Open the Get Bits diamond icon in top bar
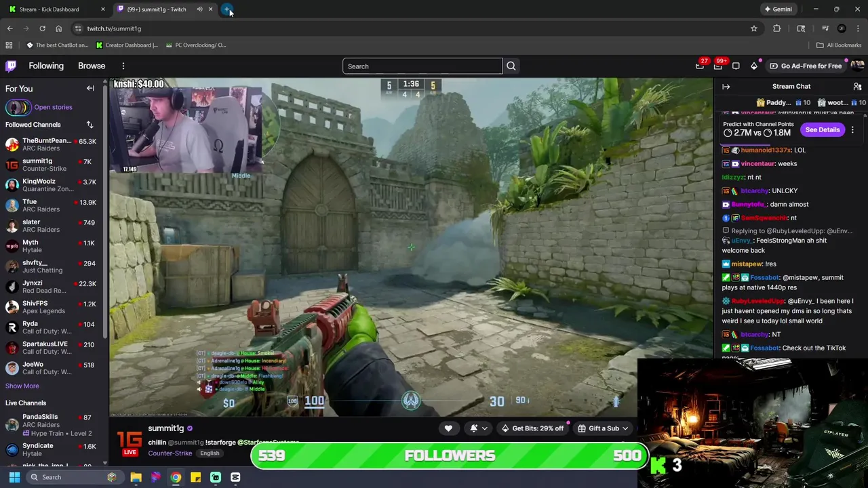 tap(753, 66)
